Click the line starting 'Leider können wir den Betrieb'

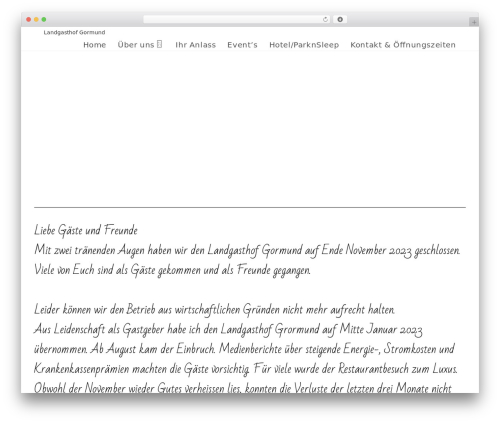(x=214, y=310)
